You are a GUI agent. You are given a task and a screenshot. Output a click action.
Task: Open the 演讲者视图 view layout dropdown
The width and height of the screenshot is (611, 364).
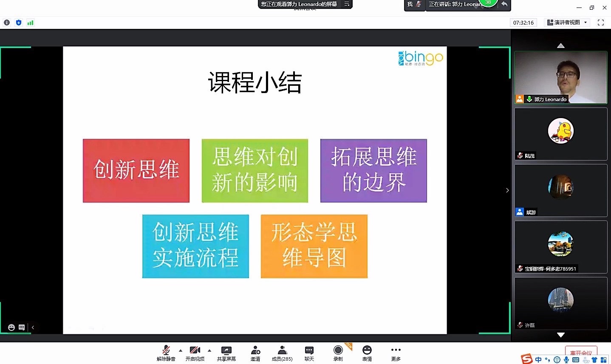click(567, 23)
